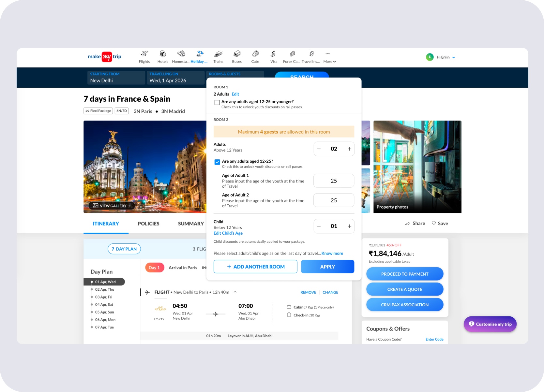This screenshot has width=544, height=392.
Task: Open the Forex Card section icon
Action: coord(293,54)
